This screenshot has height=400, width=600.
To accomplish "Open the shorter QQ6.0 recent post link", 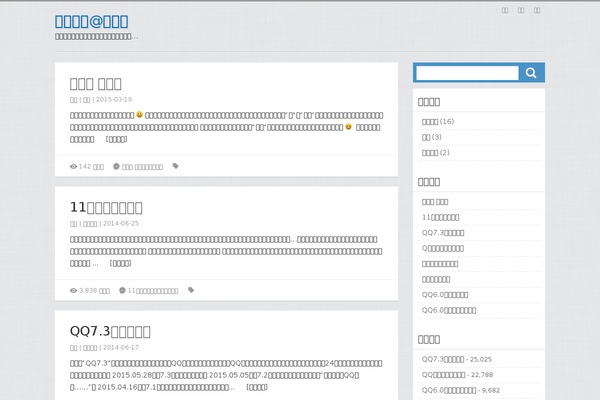I will tap(445, 295).
